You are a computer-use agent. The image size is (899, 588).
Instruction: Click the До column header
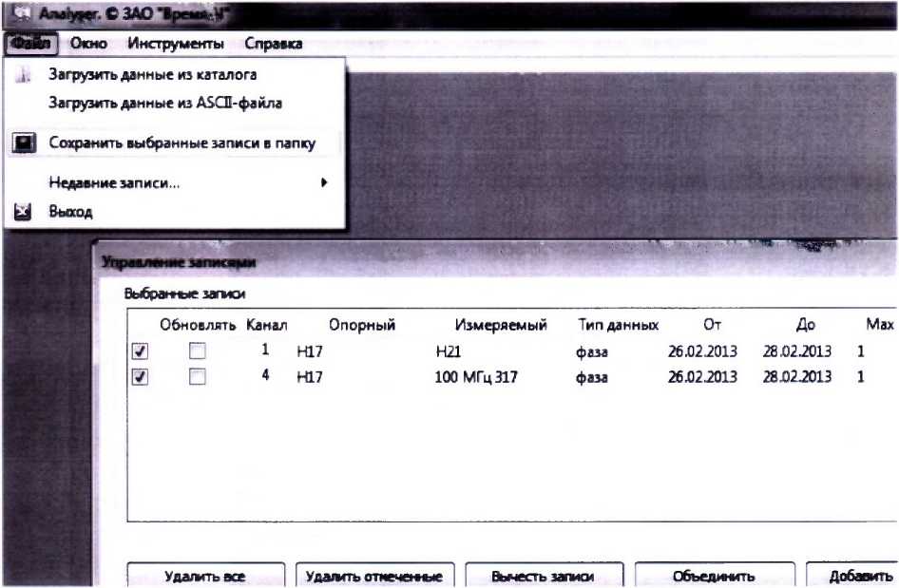click(806, 324)
